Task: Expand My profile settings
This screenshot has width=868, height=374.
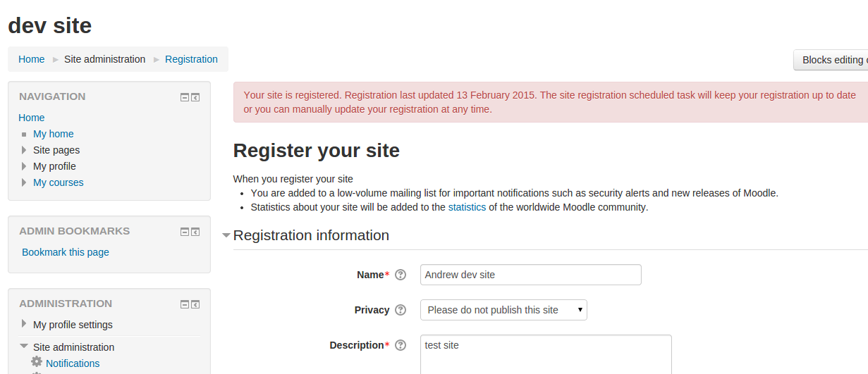Action: pos(24,324)
